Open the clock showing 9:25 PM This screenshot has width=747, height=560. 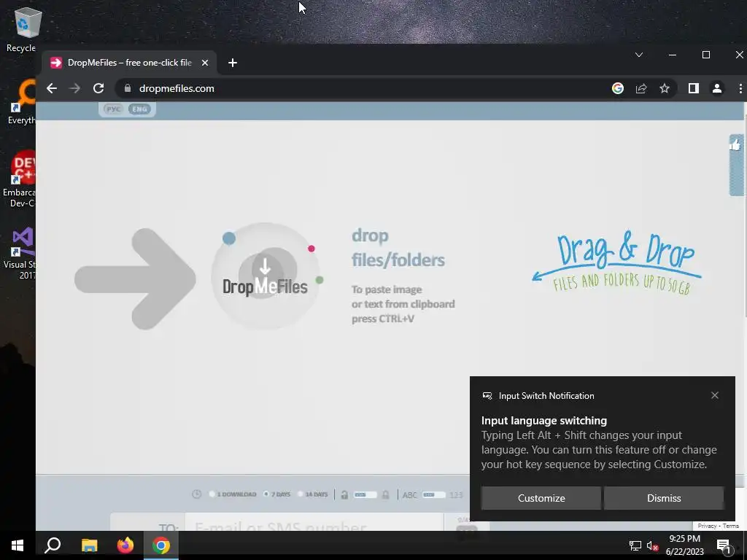(x=684, y=545)
